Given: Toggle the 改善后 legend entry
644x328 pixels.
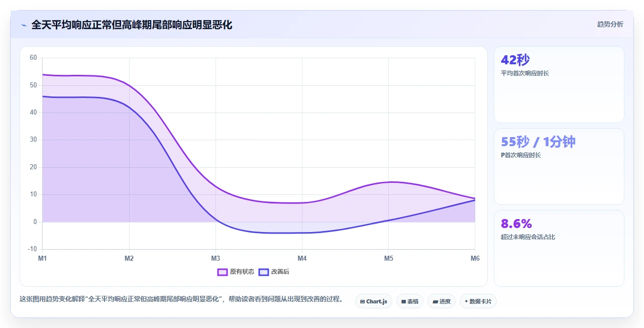Looking at the screenshot, I should (x=274, y=272).
